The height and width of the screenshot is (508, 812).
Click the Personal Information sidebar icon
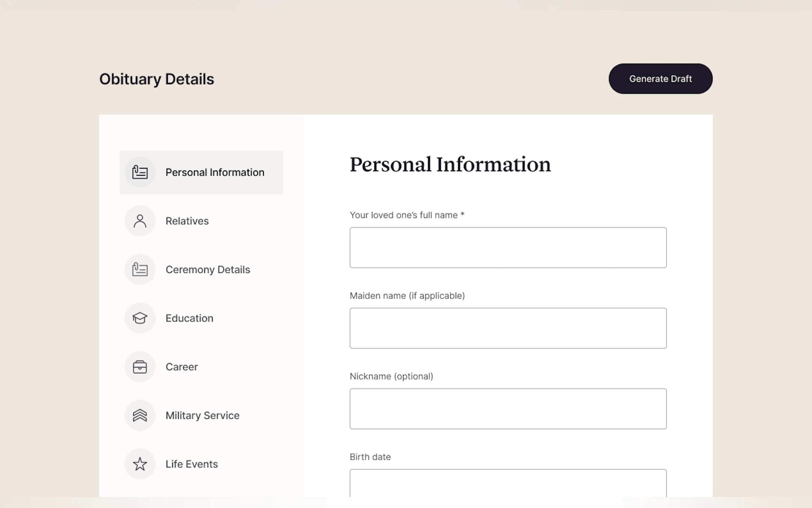(x=140, y=172)
